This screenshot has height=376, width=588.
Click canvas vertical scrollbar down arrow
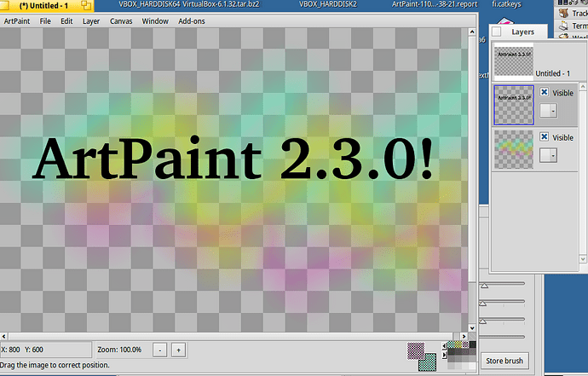point(472,328)
